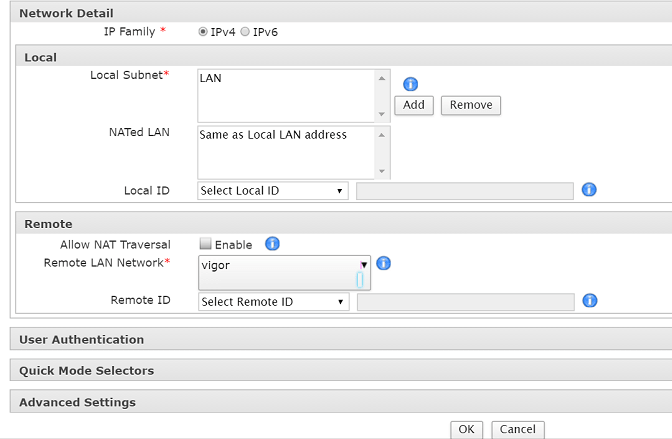Open the Select Local ID dropdown
Screen dimensions: 672x439
(273, 191)
